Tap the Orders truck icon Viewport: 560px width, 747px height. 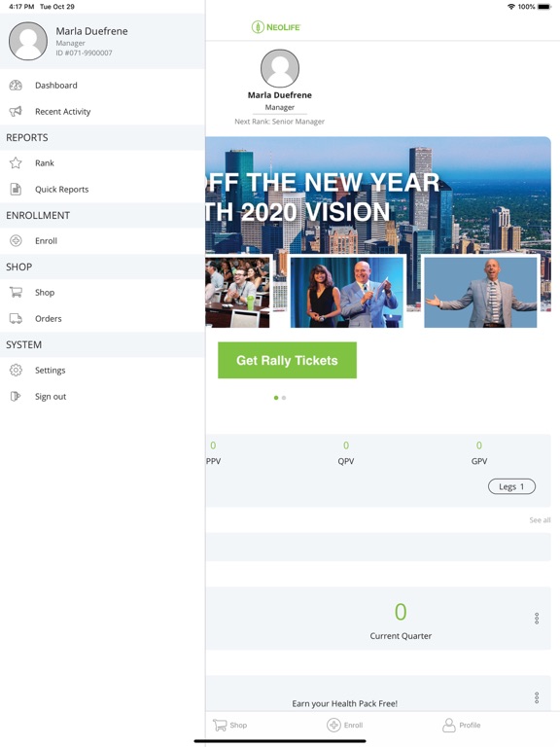(x=16, y=318)
